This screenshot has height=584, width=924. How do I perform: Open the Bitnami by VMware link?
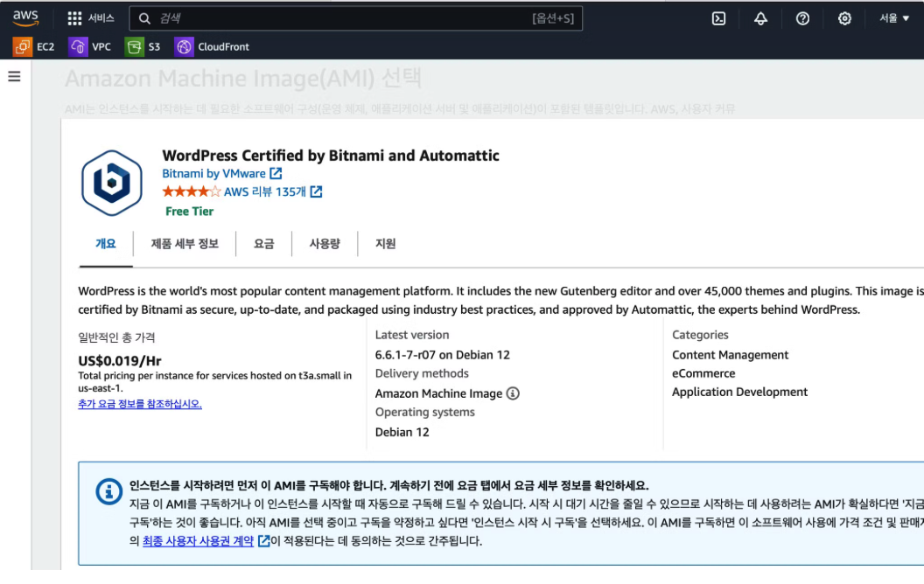(x=213, y=174)
